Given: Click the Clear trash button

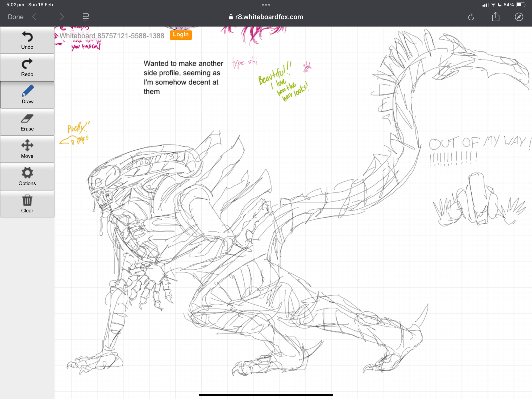Looking at the screenshot, I should [27, 204].
